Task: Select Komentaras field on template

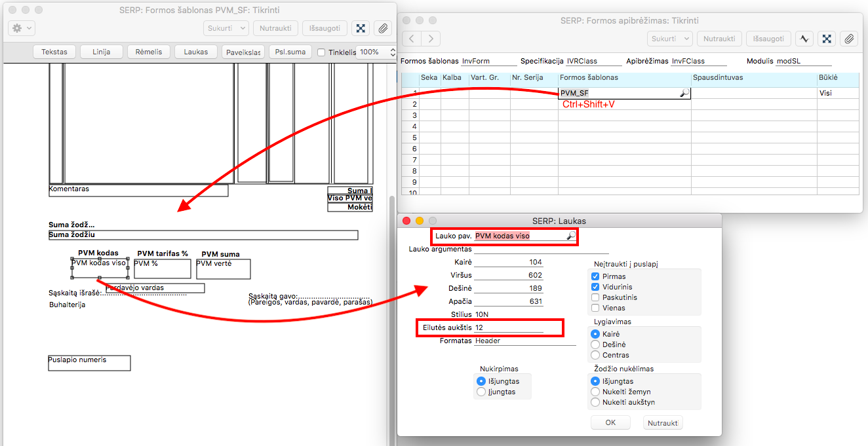Action: (x=138, y=191)
